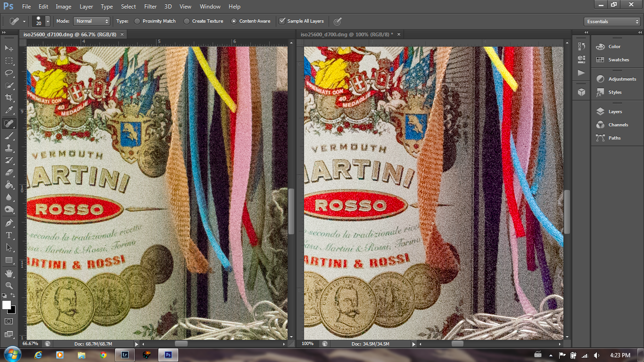This screenshot has height=362, width=644.
Task: Open the collapsed Actions panel play icon
Action: coord(581,73)
